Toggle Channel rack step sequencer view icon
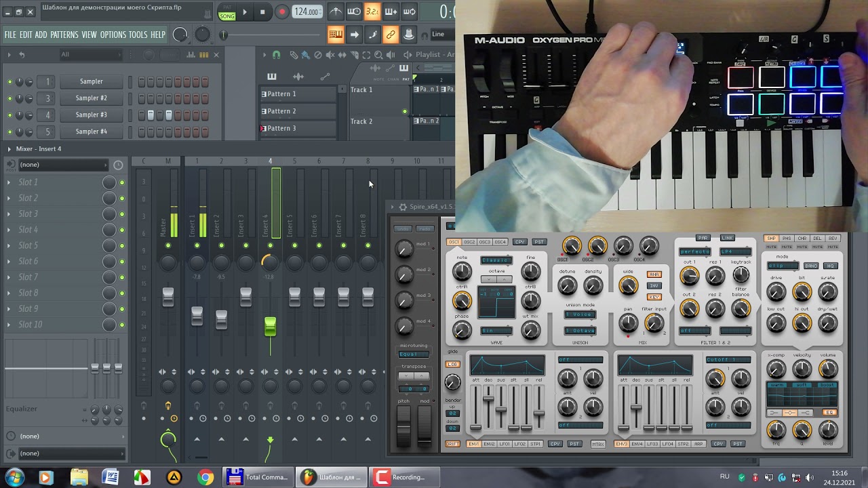Viewport: 868px width, 488px height. pyautogui.click(x=203, y=55)
